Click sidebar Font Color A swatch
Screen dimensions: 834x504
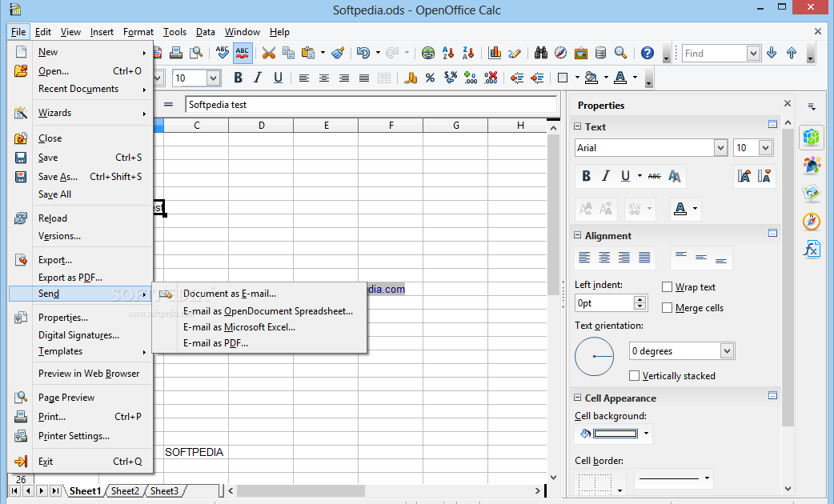pyautogui.click(x=680, y=209)
